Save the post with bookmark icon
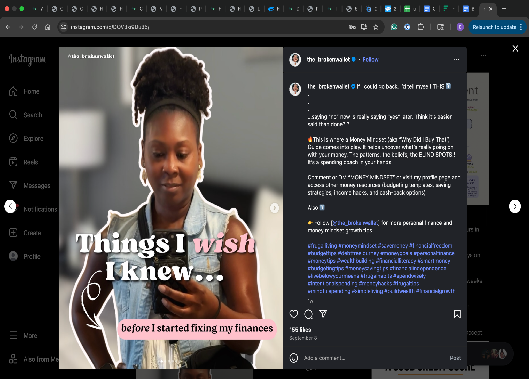This screenshot has height=379, width=529. (457, 314)
